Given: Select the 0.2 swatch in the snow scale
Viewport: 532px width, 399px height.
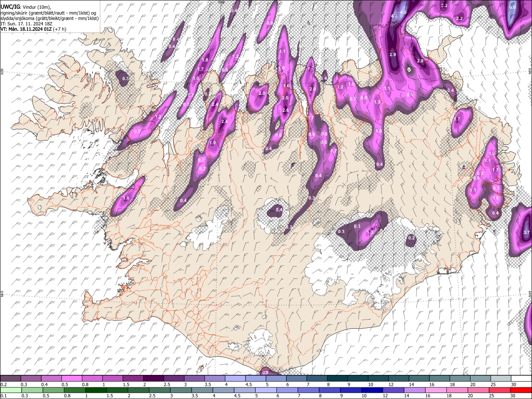Looking at the screenshot, I should coord(10,379).
